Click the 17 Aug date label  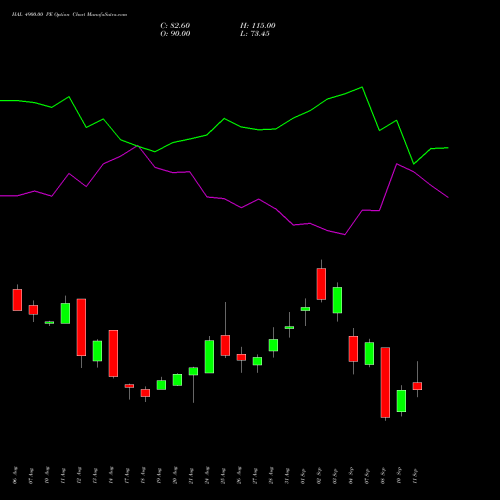tap(127, 475)
